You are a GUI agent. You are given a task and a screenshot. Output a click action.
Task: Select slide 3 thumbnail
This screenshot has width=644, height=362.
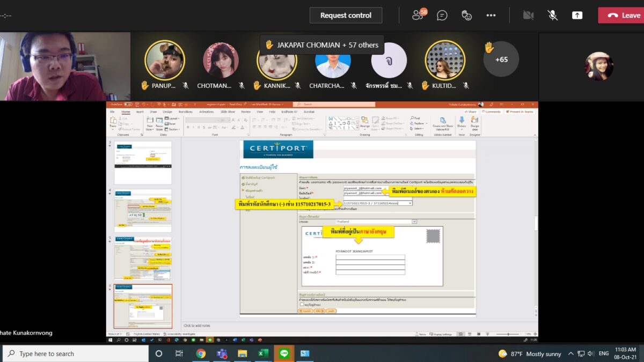click(143, 164)
